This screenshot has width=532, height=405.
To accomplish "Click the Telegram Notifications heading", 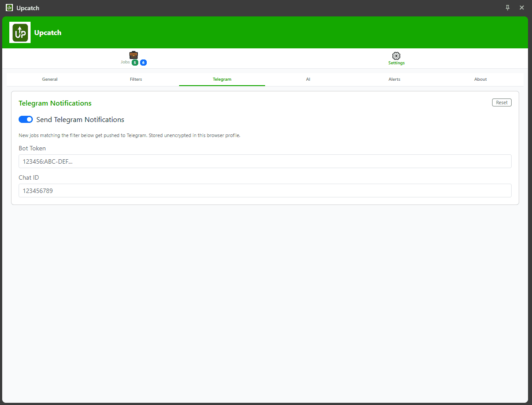I will pos(55,103).
